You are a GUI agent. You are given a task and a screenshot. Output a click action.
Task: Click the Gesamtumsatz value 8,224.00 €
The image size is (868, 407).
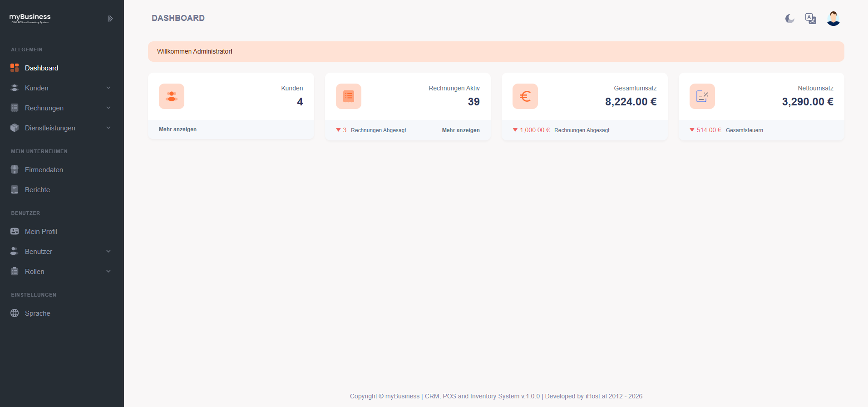[631, 102]
